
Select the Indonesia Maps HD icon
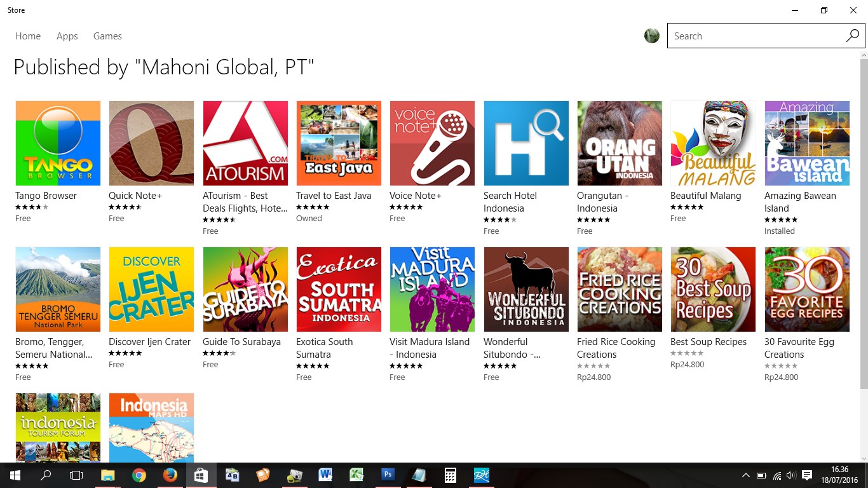[x=151, y=428]
